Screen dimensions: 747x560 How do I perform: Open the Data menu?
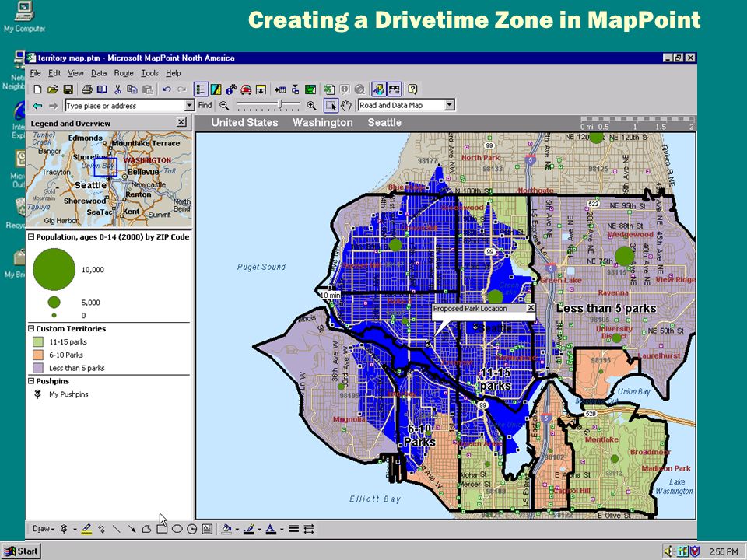pos(99,73)
